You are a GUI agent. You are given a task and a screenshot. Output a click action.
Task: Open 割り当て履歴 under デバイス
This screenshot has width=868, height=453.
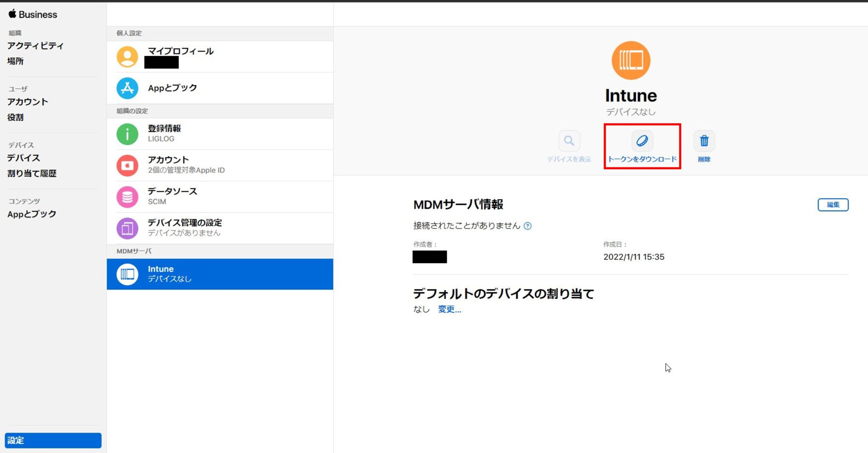(x=32, y=173)
